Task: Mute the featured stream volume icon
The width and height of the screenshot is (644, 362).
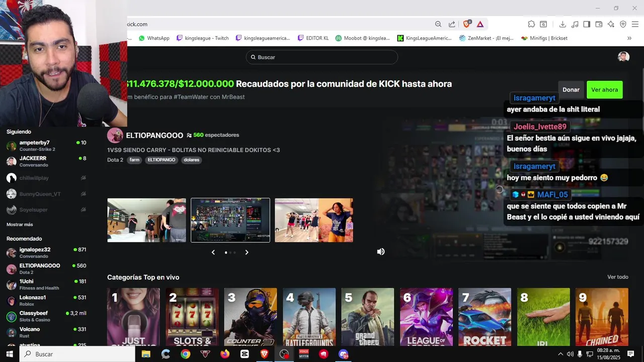Action: [381, 251]
